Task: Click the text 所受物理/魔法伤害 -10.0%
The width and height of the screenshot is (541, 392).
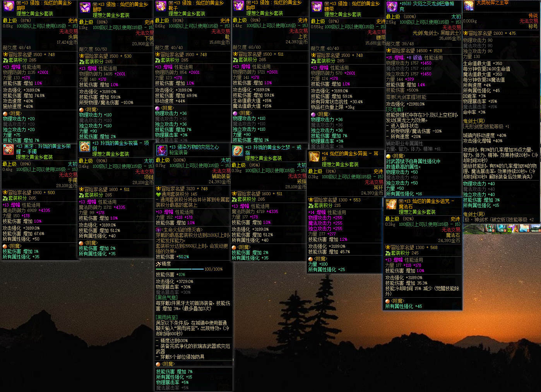Action: 106,102
